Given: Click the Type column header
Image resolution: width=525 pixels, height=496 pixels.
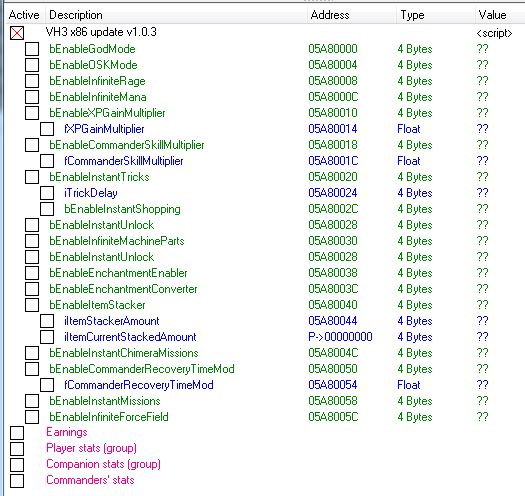Looking at the screenshot, I should point(435,15).
